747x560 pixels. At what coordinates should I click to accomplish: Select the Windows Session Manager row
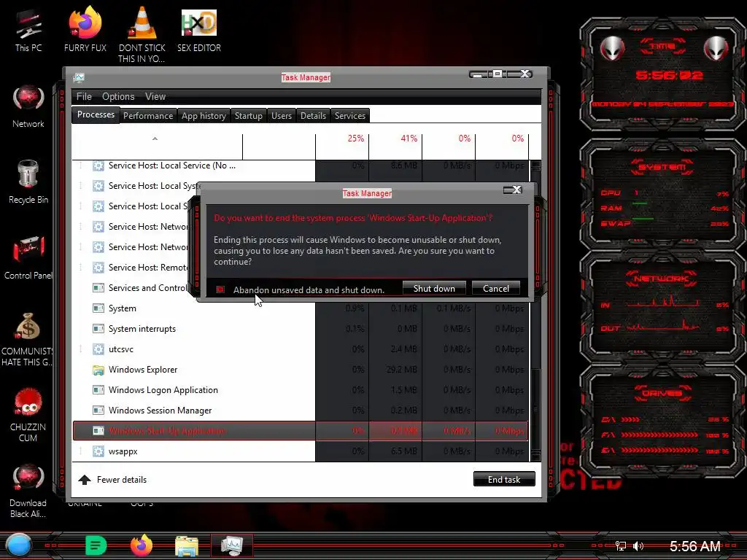point(300,410)
